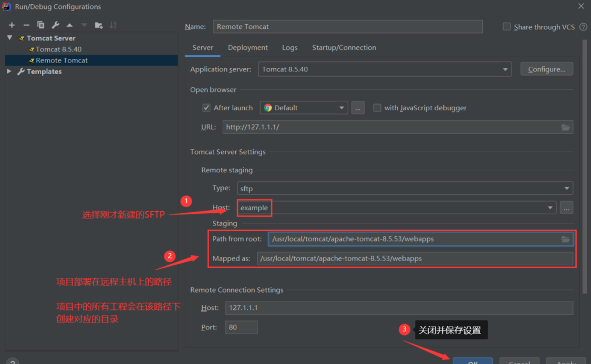This screenshot has height=364, width=591.
Task: Expand the Templates tree node
Action: tap(9, 71)
